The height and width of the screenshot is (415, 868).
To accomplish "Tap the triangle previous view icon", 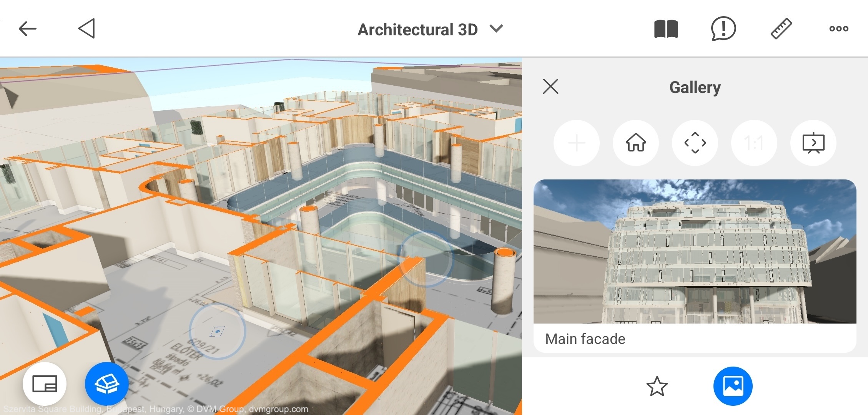I will [x=87, y=28].
